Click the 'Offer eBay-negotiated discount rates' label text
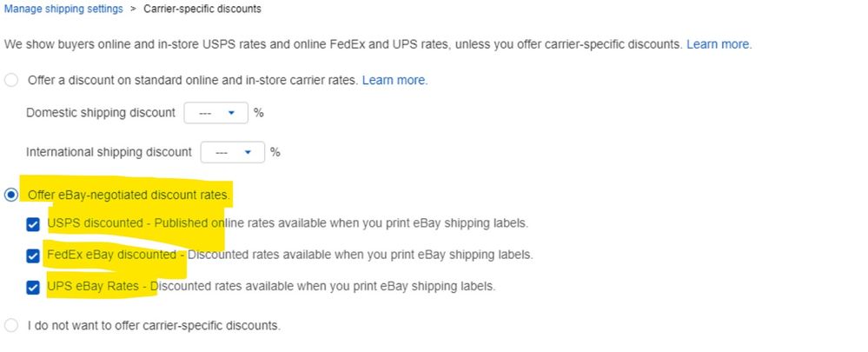This screenshot has width=868, height=352. tap(129, 194)
